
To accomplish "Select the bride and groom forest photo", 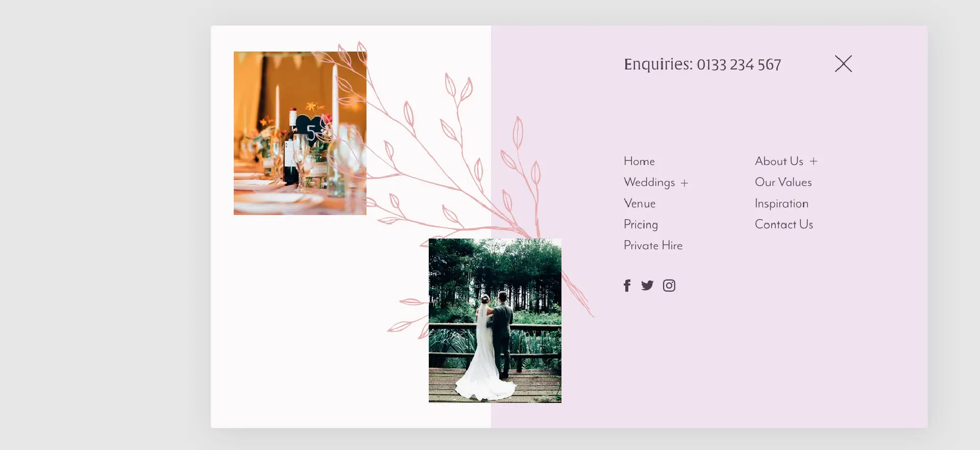I will click(x=495, y=320).
